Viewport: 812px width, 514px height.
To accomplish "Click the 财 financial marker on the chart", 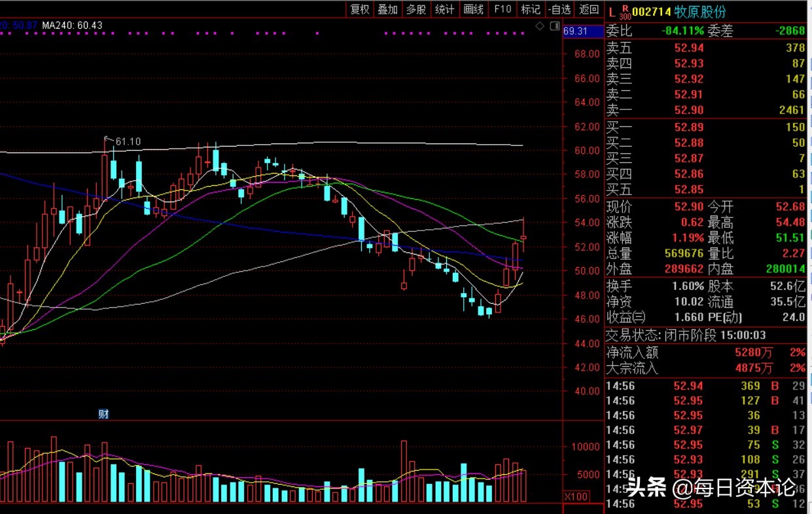I will pos(103,414).
